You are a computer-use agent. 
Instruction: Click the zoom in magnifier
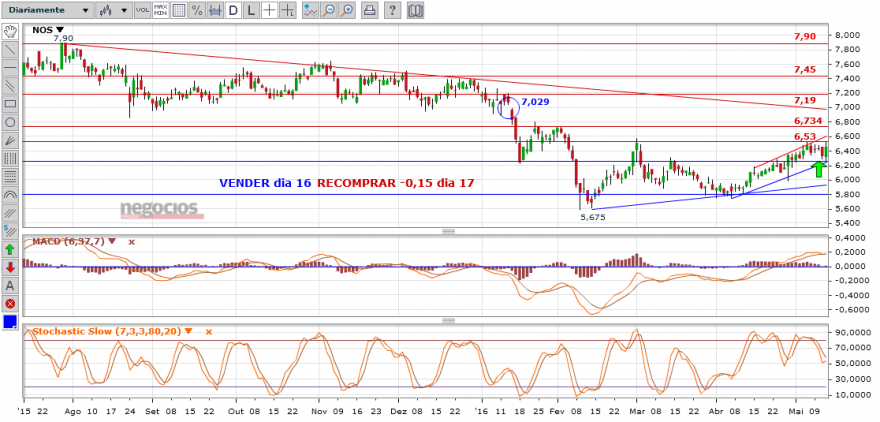pos(347,10)
